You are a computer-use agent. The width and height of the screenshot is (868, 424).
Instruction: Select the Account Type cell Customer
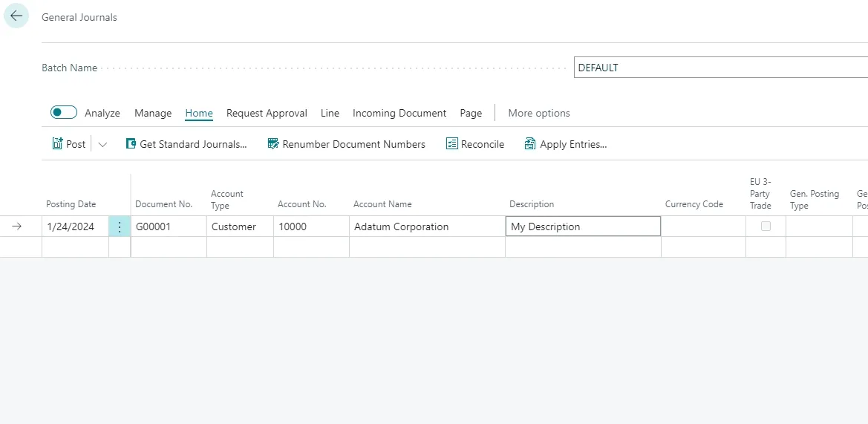241,226
